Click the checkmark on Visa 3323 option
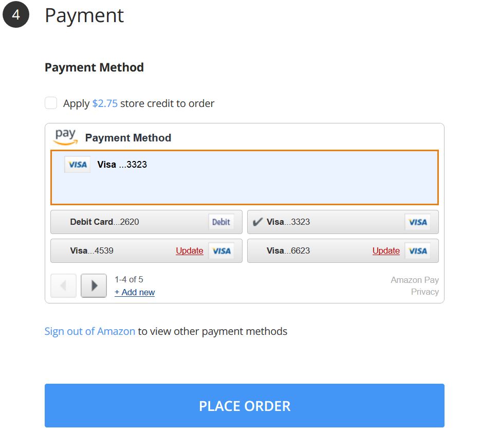Screen dimensions: 481x448 258,222
